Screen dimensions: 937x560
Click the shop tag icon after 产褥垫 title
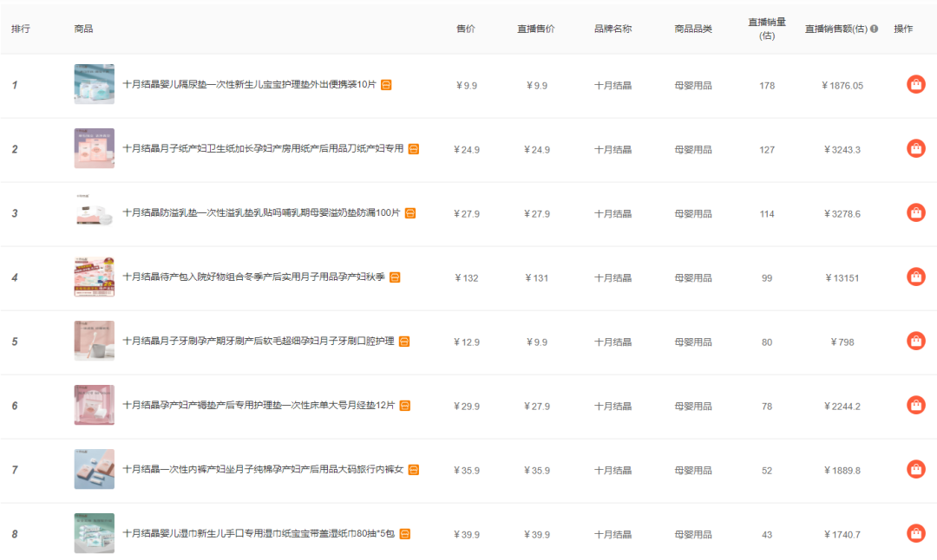(x=404, y=406)
